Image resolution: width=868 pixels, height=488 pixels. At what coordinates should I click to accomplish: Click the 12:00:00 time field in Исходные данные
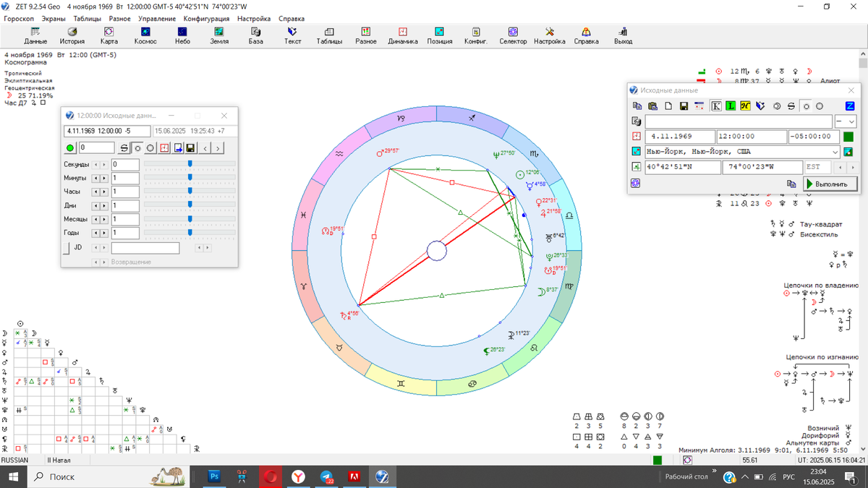pyautogui.click(x=751, y=137)
